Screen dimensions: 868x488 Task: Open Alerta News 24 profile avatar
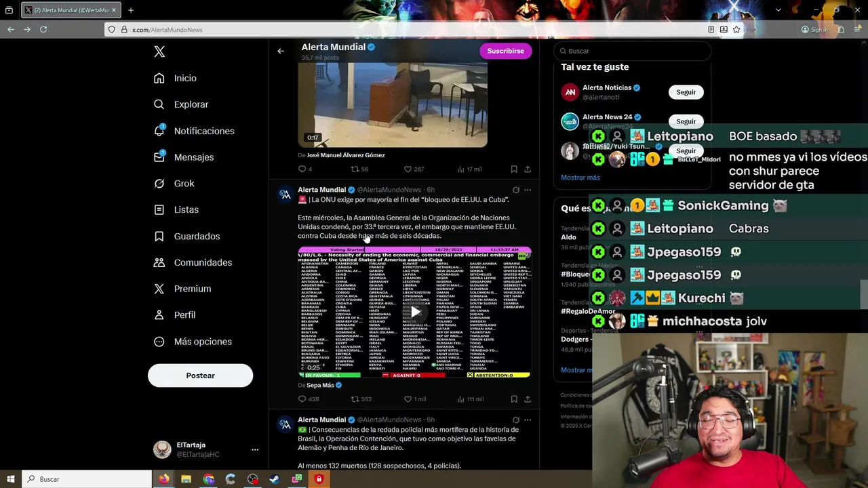[570, 121]
